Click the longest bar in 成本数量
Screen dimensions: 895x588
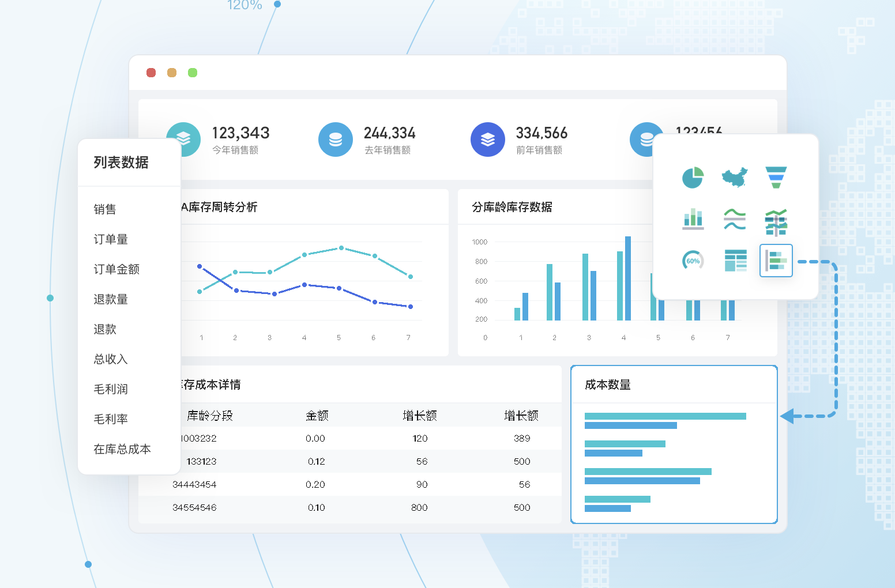coord(664,416)
